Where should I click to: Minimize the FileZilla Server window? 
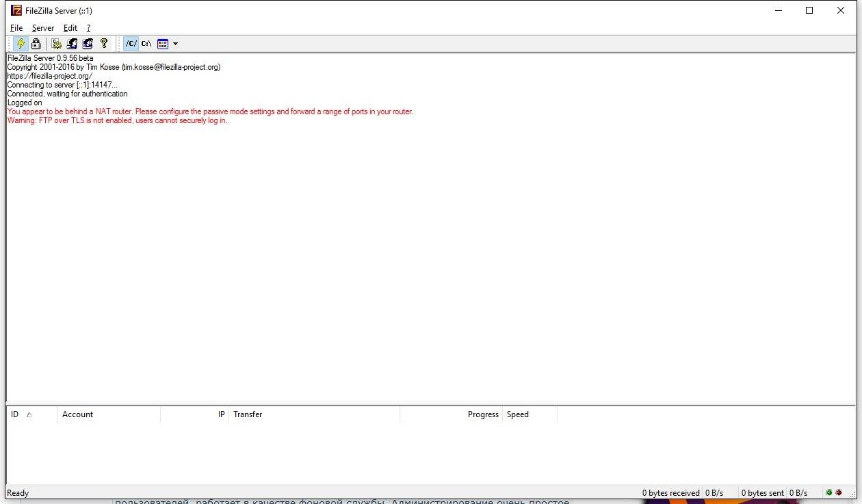pyautogui.click(x=778, y=10)
